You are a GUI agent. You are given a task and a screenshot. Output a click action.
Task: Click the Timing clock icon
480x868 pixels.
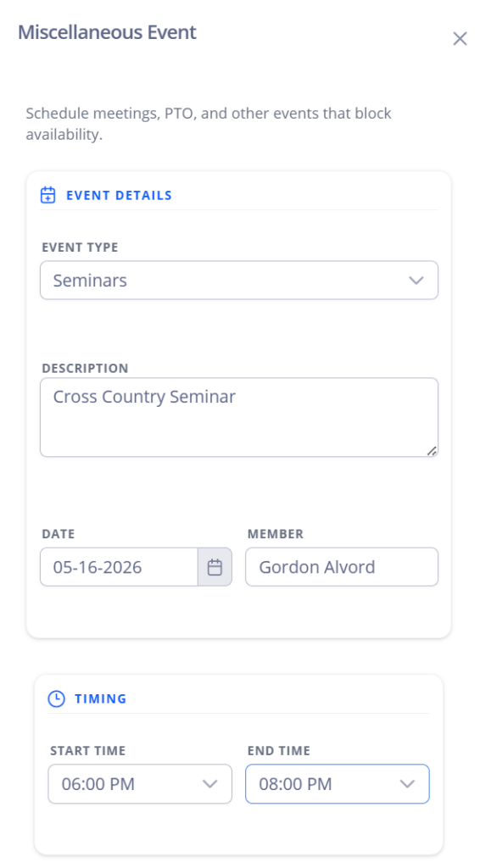[x=57, y=698]
